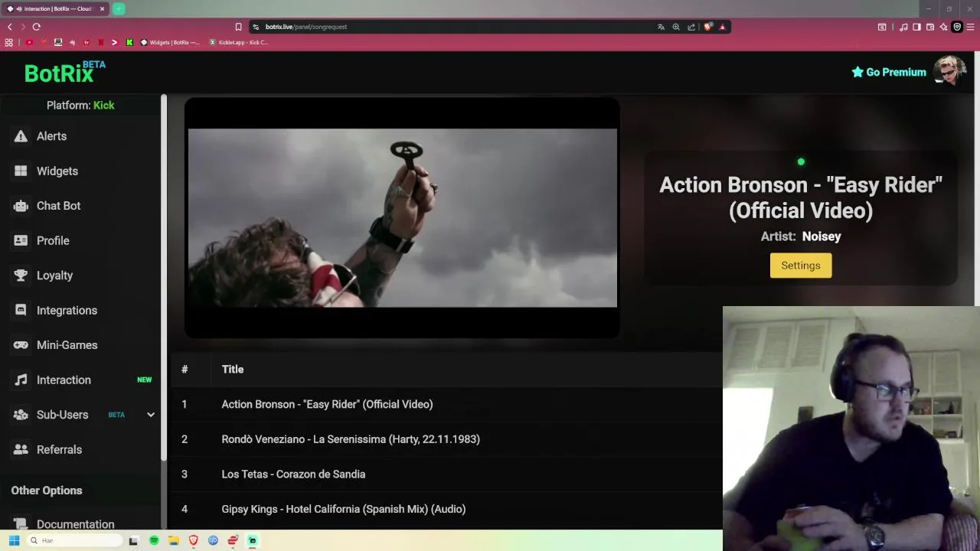Open the Integrations page

click(67, 310)
